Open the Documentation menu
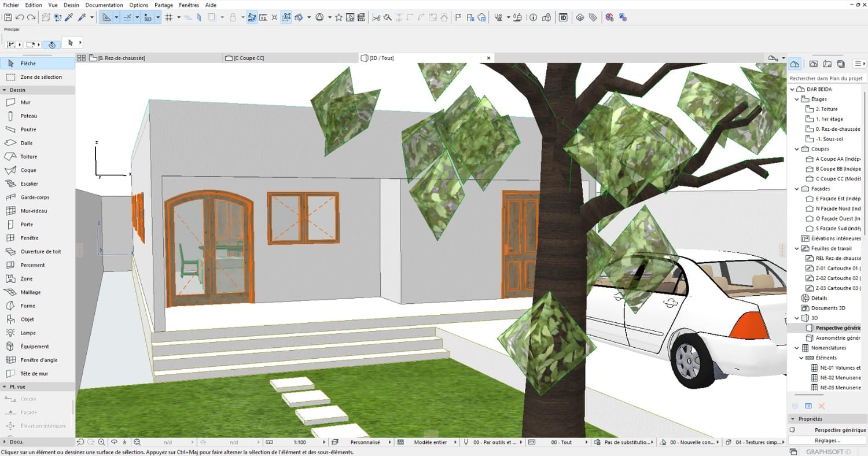 [x=104, y=5]
